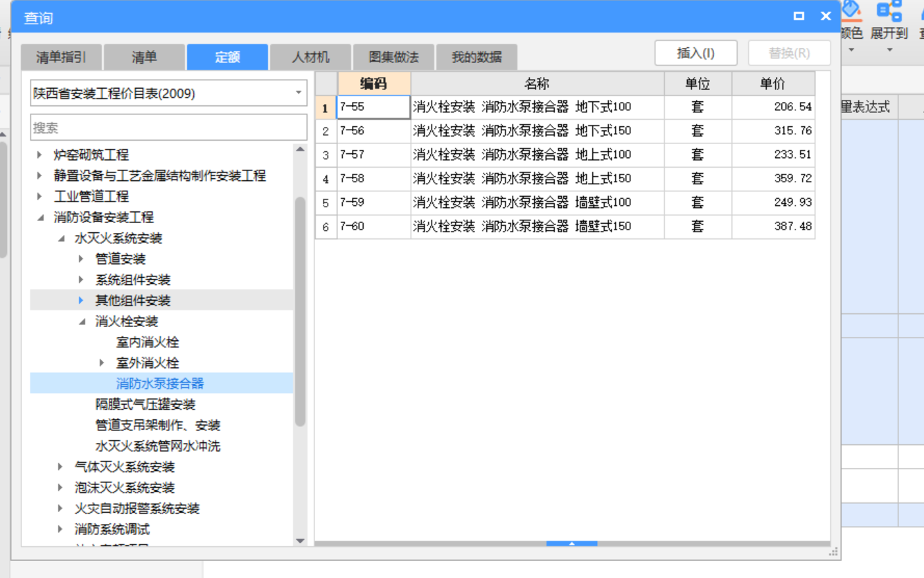
Task: Expand the 室外消火栓 tree node
Action: 102,362
